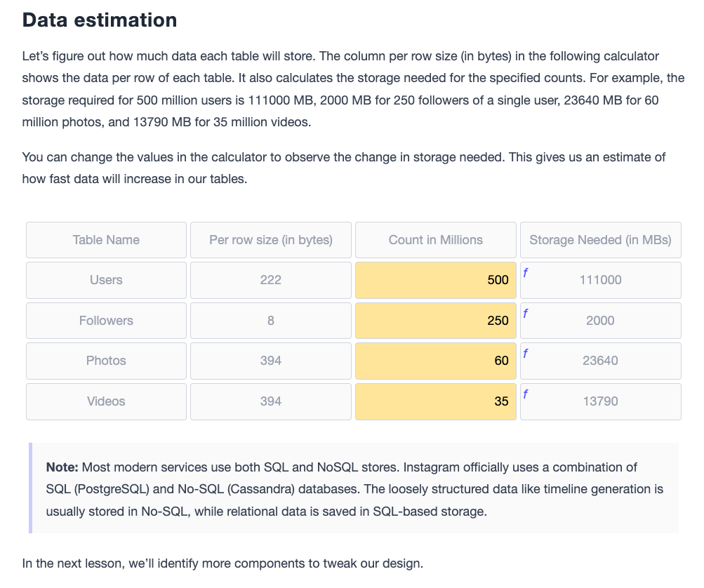Click the Videos table name cell
The height and width of the screenshot is (588, 704).
click(106, 401)
